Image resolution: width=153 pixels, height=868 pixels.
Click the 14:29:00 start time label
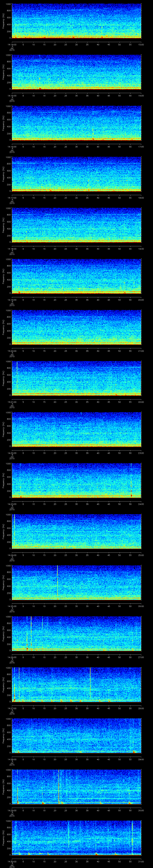pyautogui.click(x=12, y=810)
